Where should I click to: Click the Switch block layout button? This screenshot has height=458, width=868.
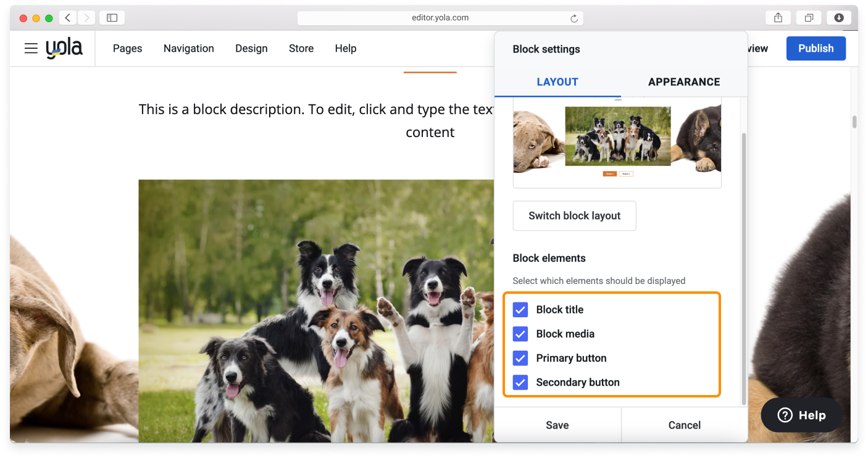click(574, 216)
